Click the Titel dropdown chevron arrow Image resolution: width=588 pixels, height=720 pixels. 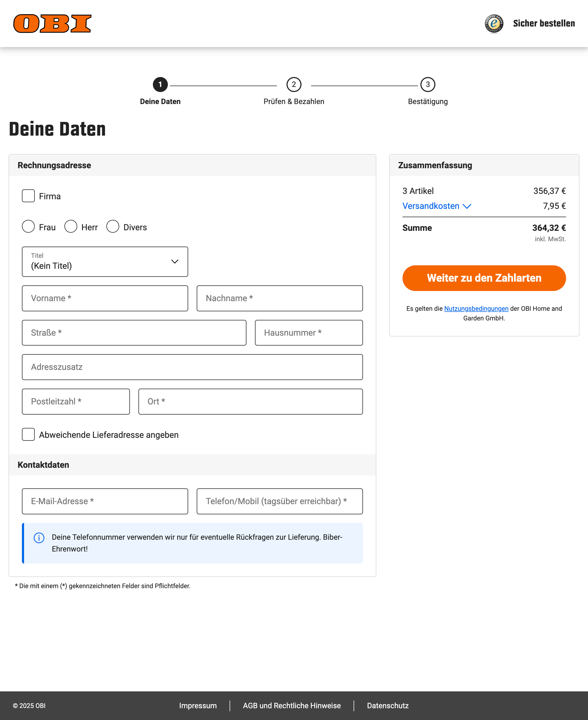(175, 261)
